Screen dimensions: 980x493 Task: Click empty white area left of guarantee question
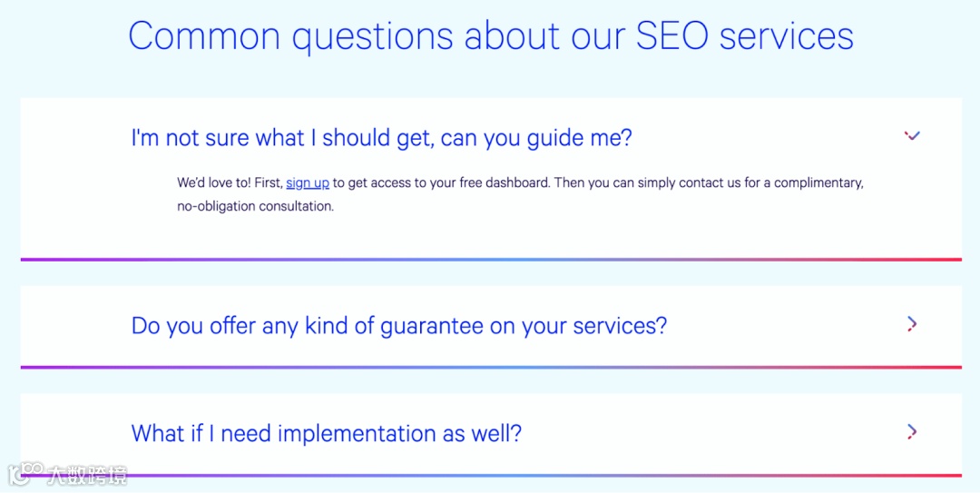pyautogui.click(x=74, y=325)
